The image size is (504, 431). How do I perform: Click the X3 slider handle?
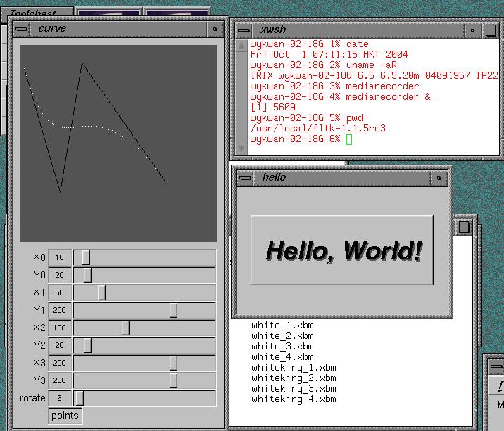coord(173,363)
